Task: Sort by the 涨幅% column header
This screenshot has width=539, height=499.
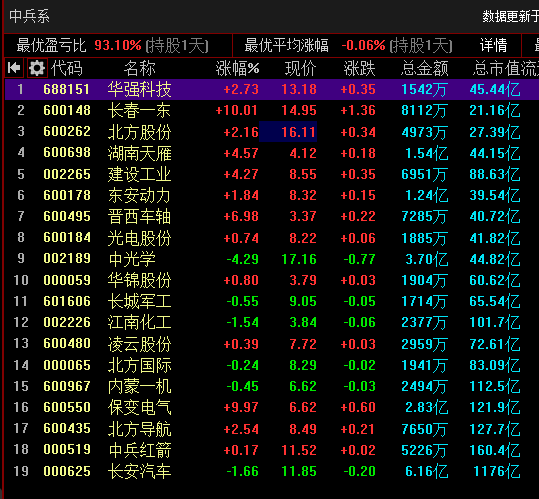Action: [237, 68]
